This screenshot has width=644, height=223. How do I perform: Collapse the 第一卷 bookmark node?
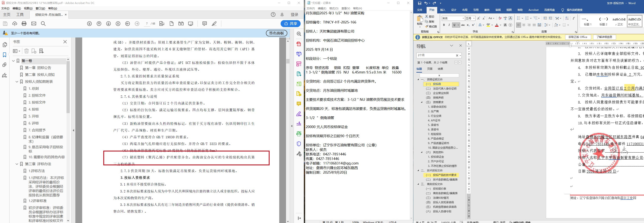tap(14, 61)
